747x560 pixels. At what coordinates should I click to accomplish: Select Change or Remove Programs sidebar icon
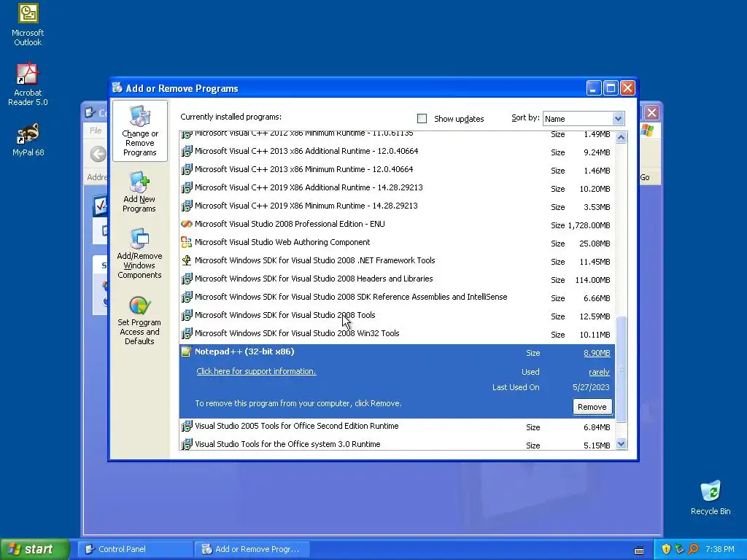tap(139, 131)
